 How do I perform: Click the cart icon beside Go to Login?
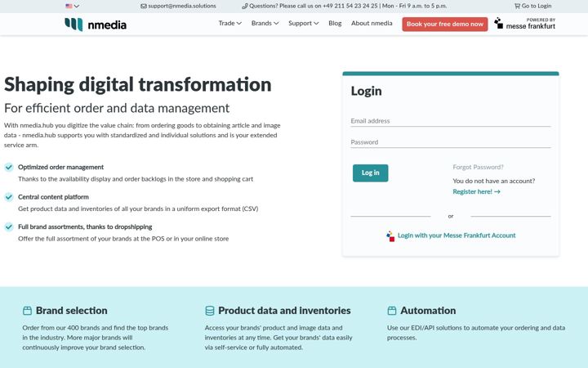[x=518, y=6]
